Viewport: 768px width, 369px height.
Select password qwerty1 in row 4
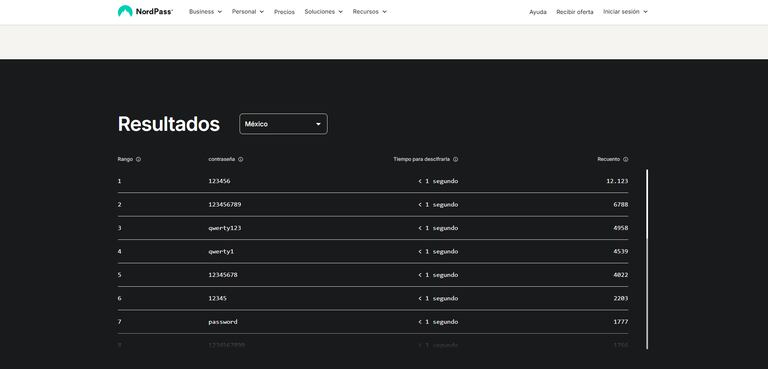tap(221, 251)
